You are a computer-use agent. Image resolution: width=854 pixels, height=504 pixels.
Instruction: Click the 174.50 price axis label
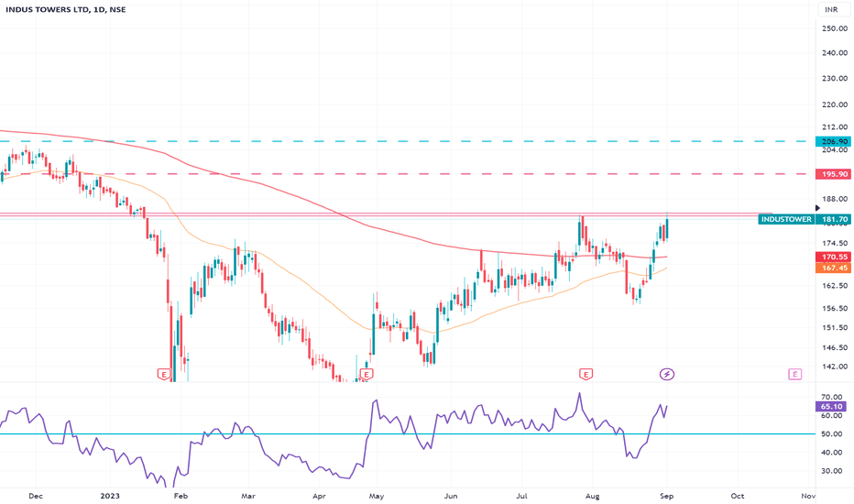coord(835,243)
